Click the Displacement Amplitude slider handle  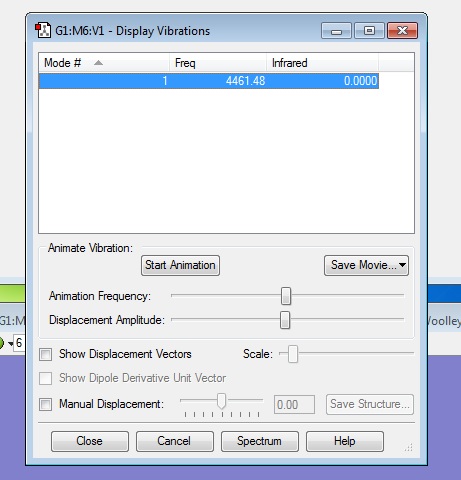[x=285, y=320]
